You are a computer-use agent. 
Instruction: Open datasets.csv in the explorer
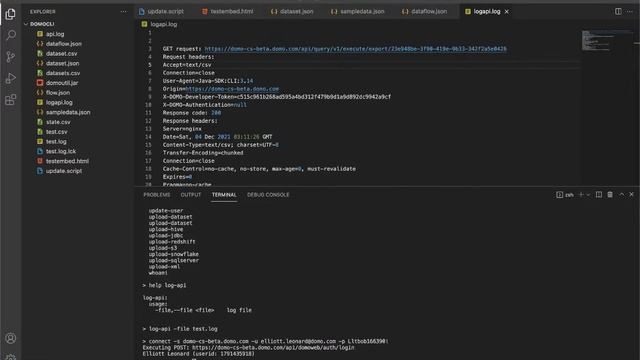(63, 73)
